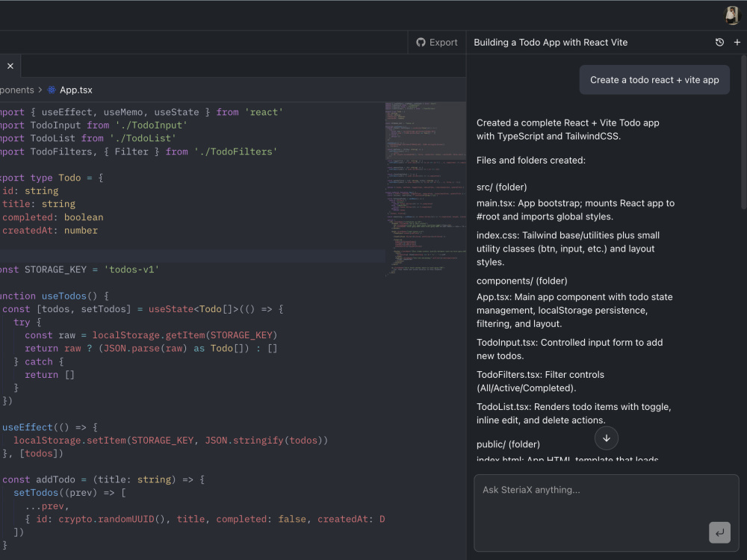
Task: Click the 'localStorage.setItem' code line
Action: coord(170,441)
